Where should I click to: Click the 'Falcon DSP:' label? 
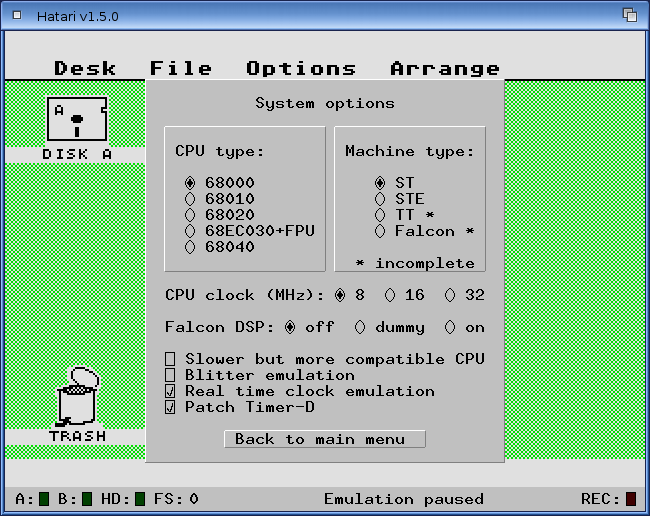coord(219,327)
